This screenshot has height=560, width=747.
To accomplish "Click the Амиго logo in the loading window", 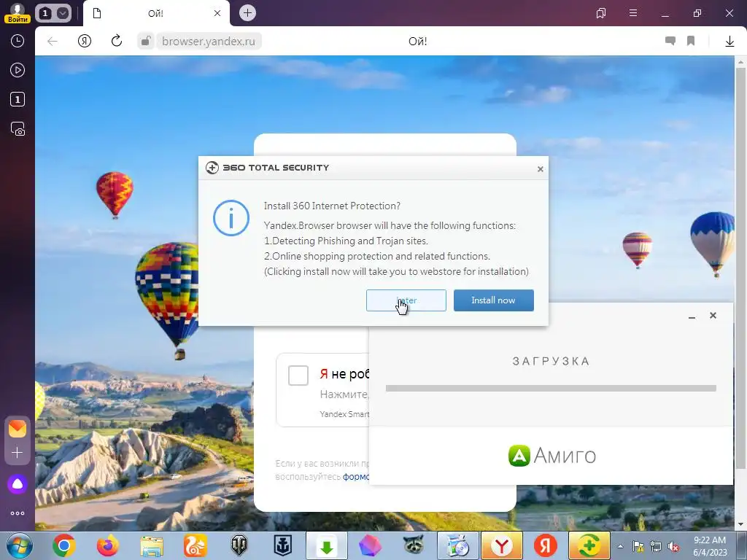I will [551, 456].
